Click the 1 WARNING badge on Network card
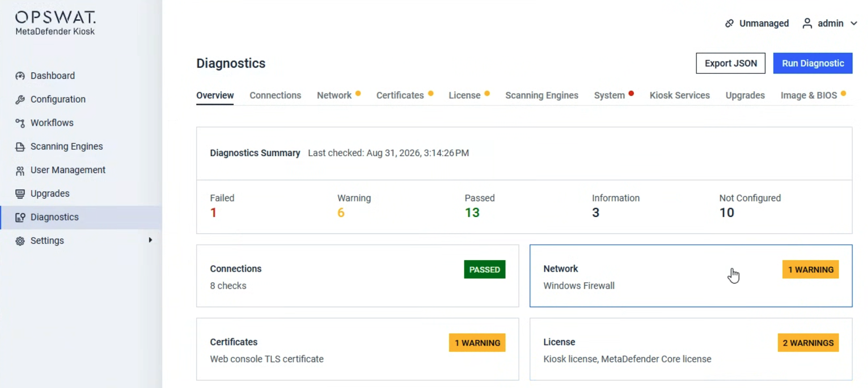The height and width of the screenshot is (388, 868). [810, 269]
